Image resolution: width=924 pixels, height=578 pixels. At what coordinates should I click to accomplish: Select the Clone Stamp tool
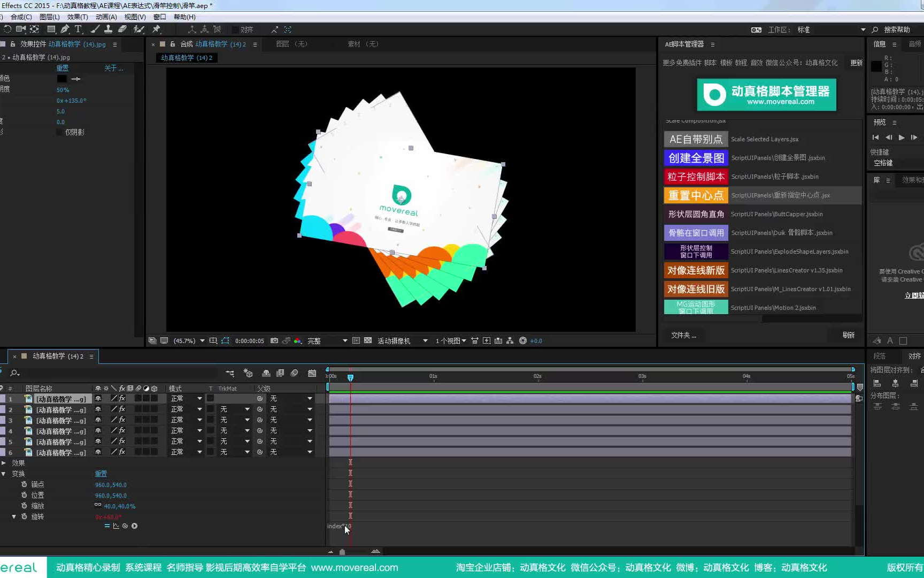click(x=109, y=29)
